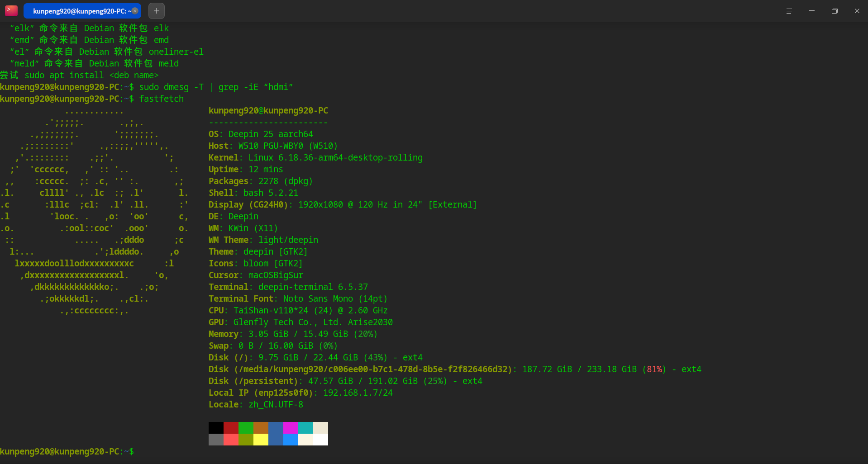Click the 'light/deepin' WM Theme value
The image size is (868, 464).
point(288,240)
